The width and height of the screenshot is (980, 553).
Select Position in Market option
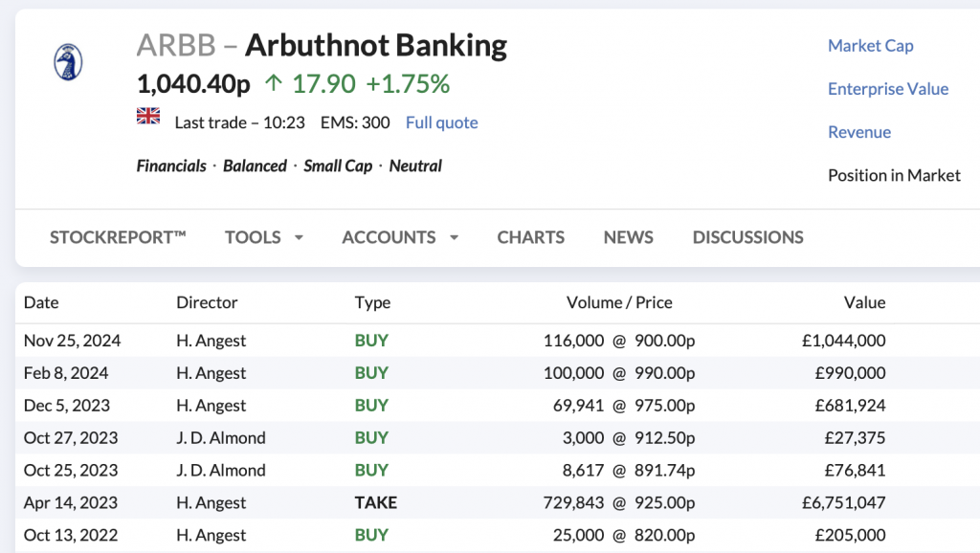click(x=893, y=175)
